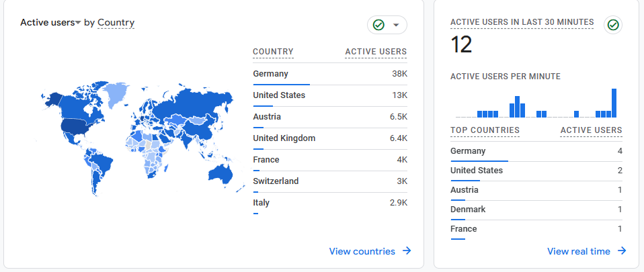Click the arrow icon next to View real time

pyautogui.click(x=622, y=251)
